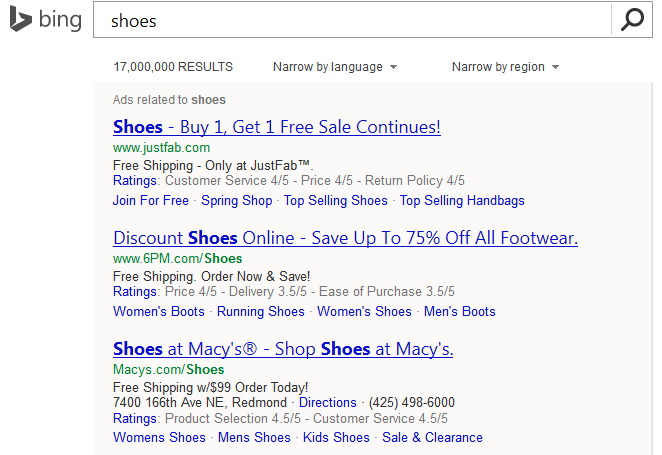Click Kids Shoes sitelink

pyautogui.click(x=337, y=437)
